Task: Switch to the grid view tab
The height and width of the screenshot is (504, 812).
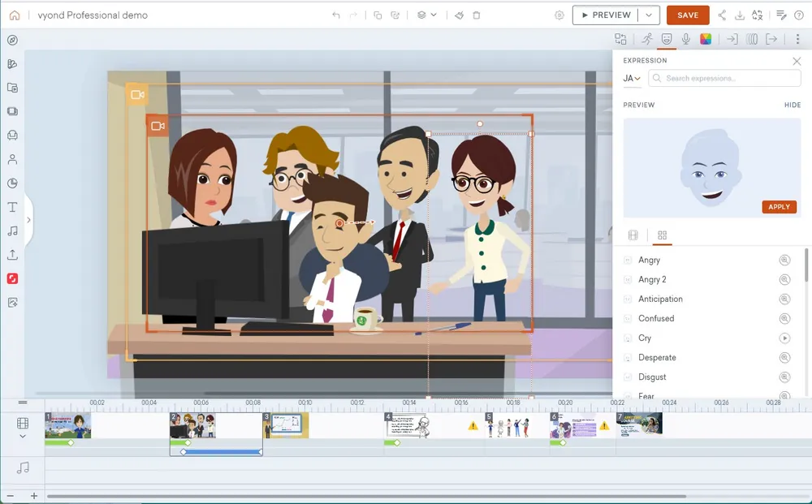Action: 662,235
